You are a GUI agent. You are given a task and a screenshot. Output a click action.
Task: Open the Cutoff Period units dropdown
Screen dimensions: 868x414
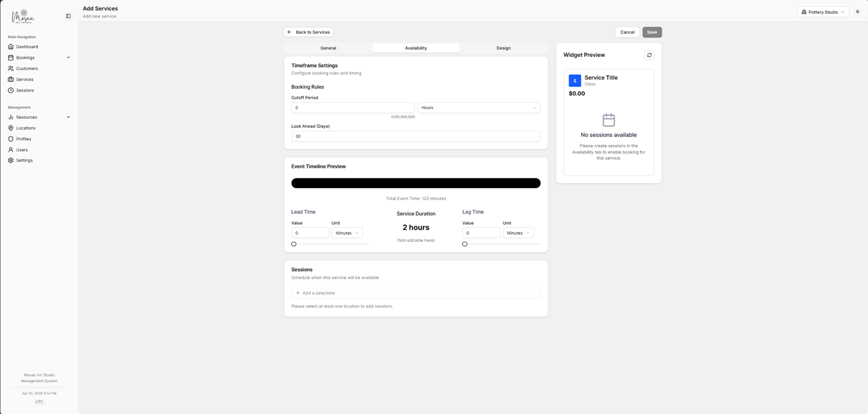coord(479,107)
